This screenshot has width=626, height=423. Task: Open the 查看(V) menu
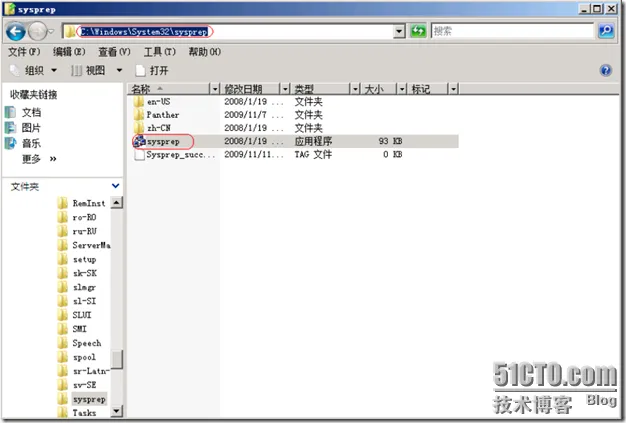tap(114, 52)
